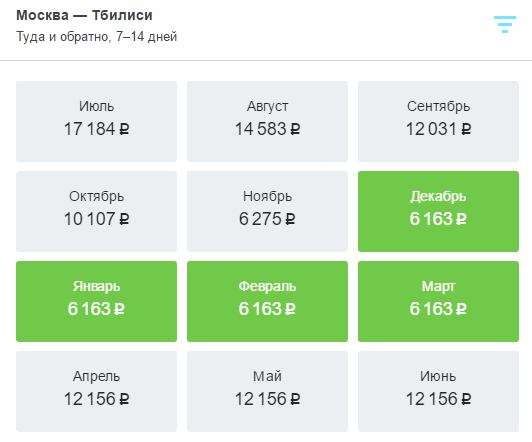Choose the Май month tile

pyautogui.click(x=267, y=391)
